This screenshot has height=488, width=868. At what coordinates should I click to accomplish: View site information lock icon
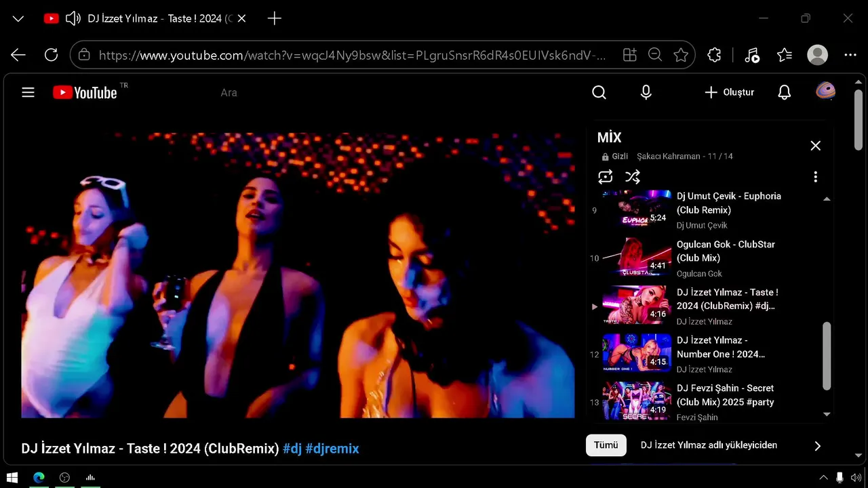click(x=84, y=55)
